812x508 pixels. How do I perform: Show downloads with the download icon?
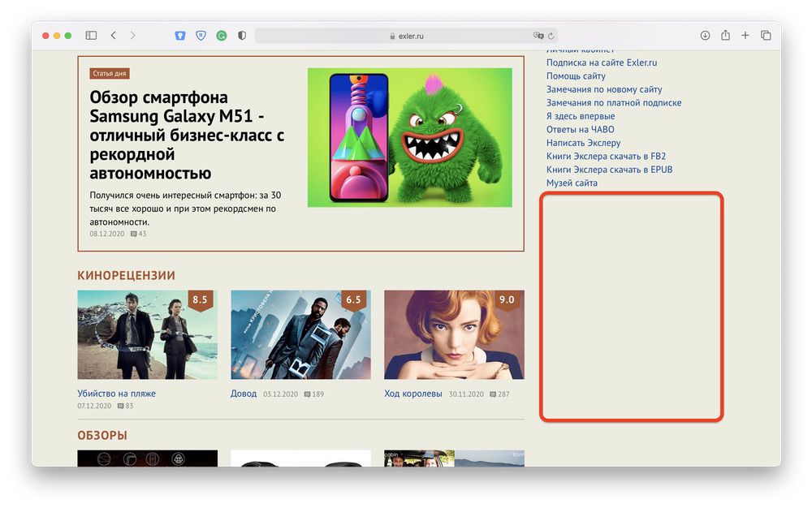705,35
